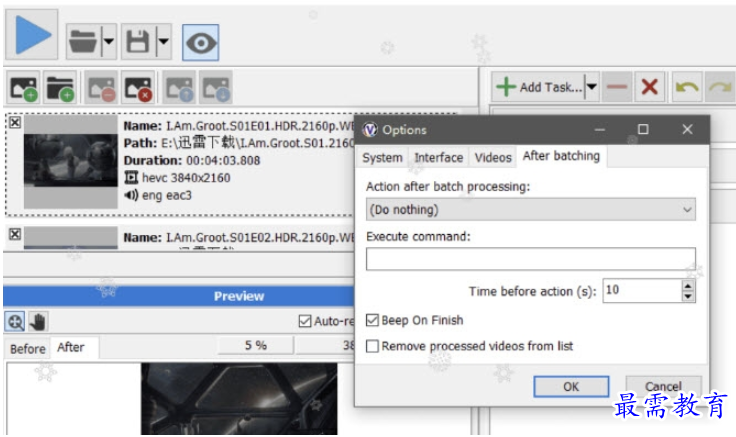Uncheck the Beep On Finish checkbox
The image size is (736, 437).
pyautogui.click(x=372, y=320)
